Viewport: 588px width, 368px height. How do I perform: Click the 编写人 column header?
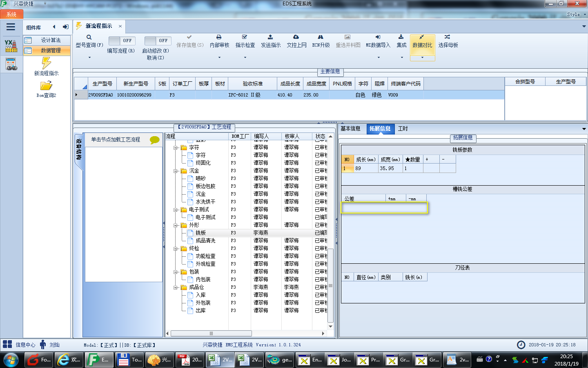tap(266, 136)
